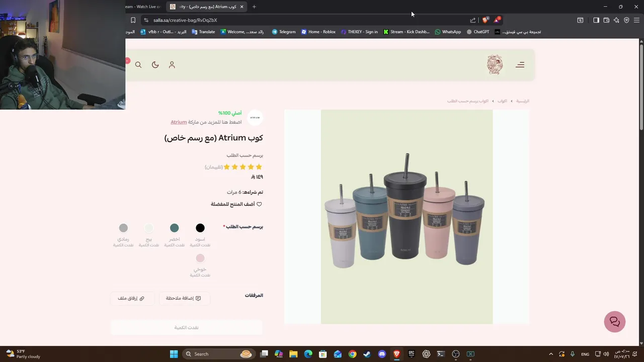Open Brave Rewards triangle icon

(x=497, y=20)
